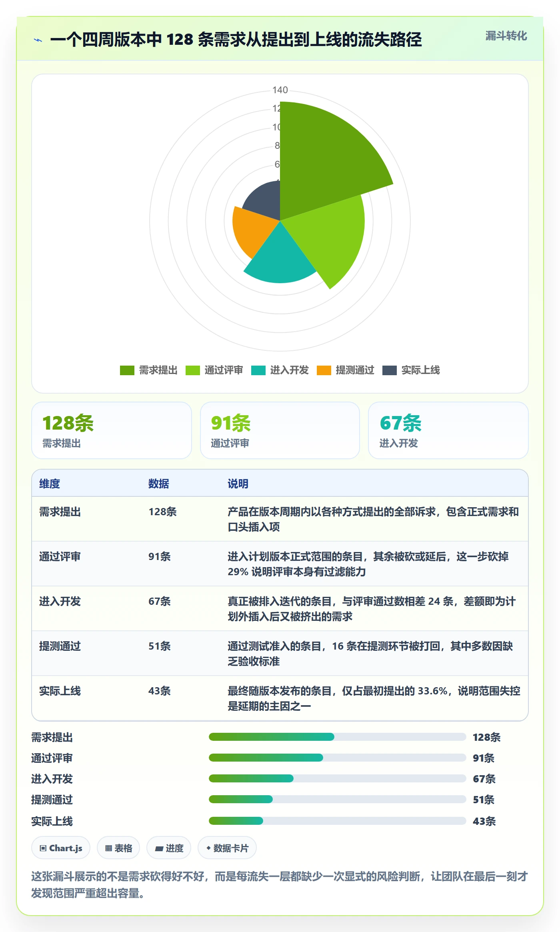
Task: Click the 43条 table cell
Action: coord(160,691)
